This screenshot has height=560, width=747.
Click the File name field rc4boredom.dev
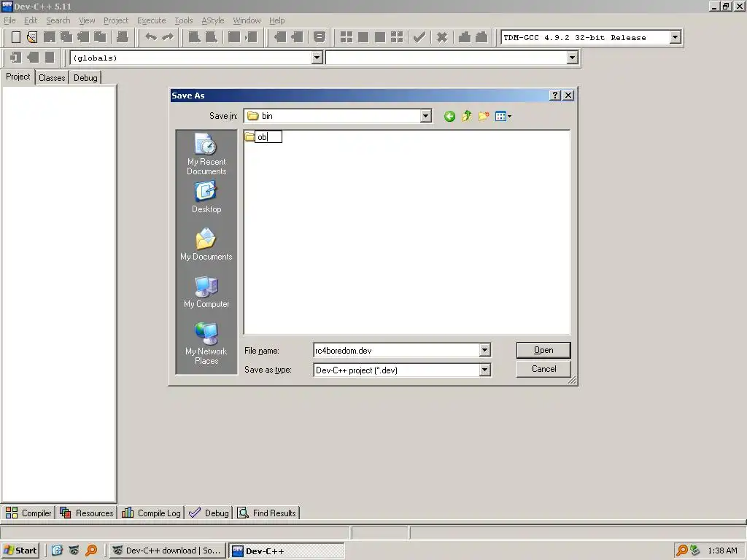(x=397, y=351)
